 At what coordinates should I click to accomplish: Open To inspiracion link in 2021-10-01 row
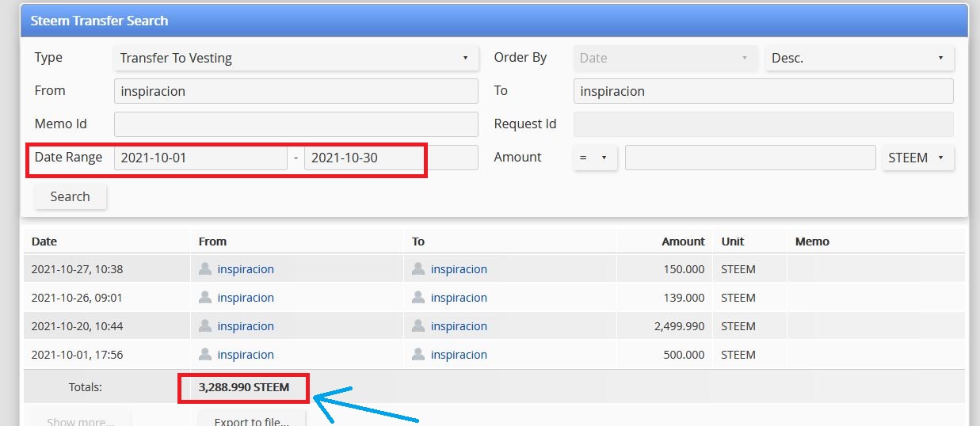tap(459, 355)
